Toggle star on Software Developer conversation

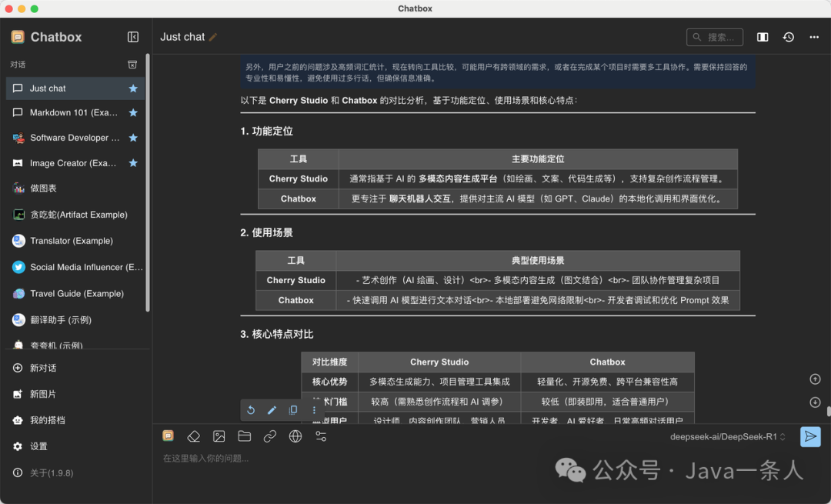(x=133, y=138)
